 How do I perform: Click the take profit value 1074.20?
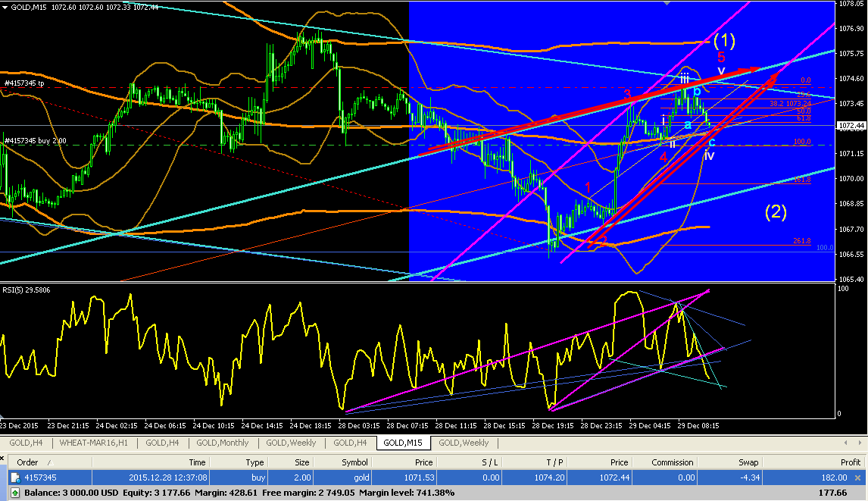[x=550, y=478]
